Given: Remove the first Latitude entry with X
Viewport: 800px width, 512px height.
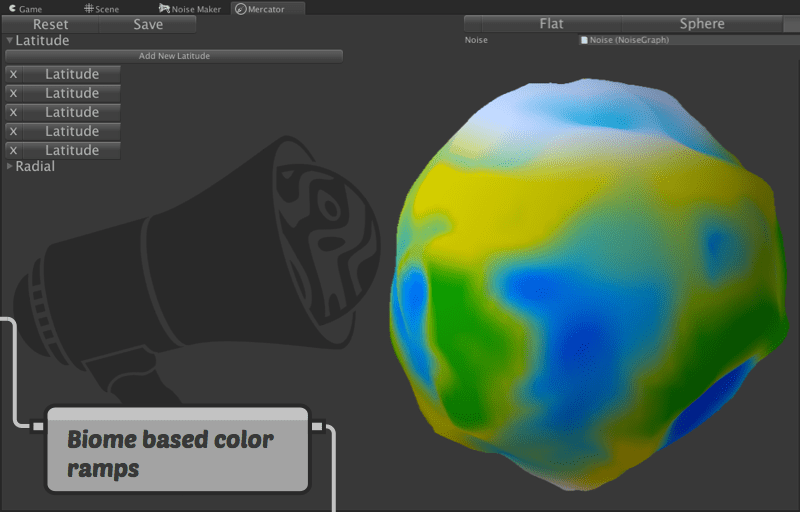Looking at the screenshot, I should [x=13, y=74].
